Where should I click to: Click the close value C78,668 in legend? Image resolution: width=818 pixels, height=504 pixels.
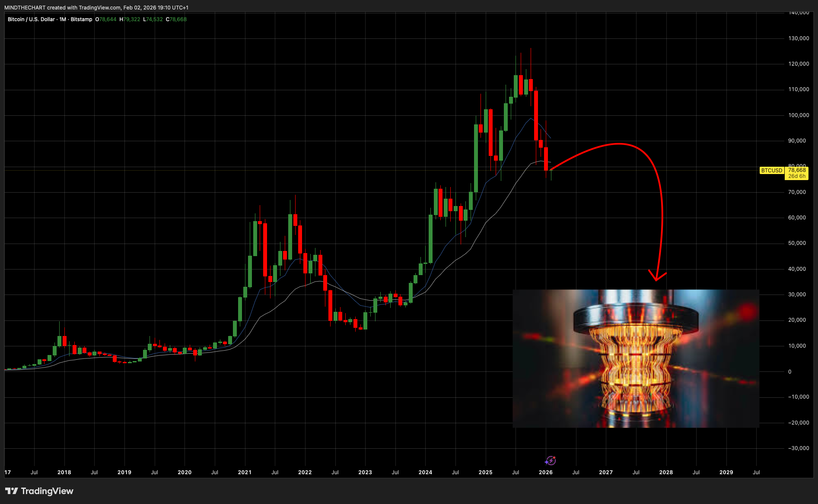click(176, 19)
